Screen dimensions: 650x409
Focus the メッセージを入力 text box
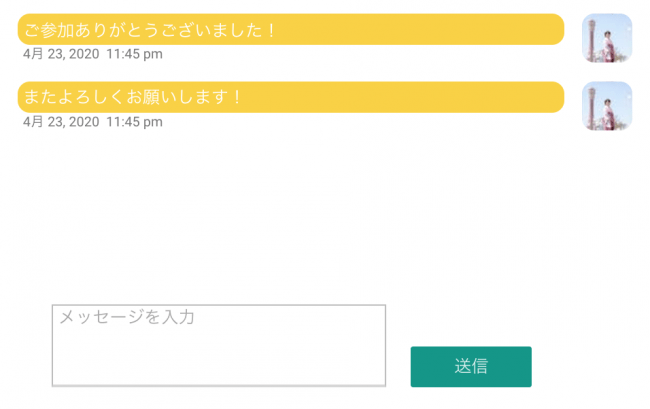218,345
